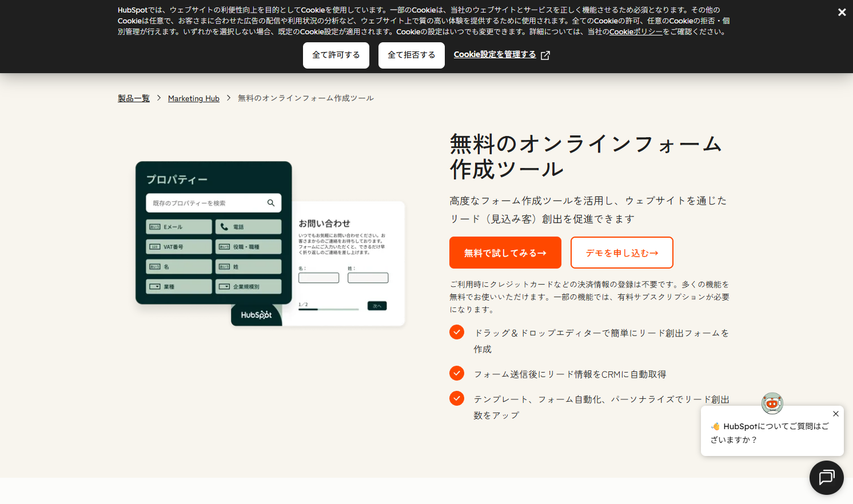Click the chatbot avatar icon
This screenshot has width=853, height=504.
tap(772, 403)
